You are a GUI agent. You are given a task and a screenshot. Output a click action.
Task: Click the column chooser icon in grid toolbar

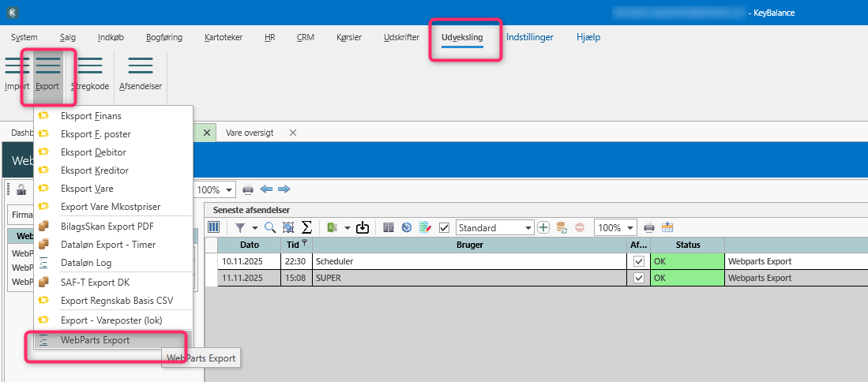click(213, 227)
